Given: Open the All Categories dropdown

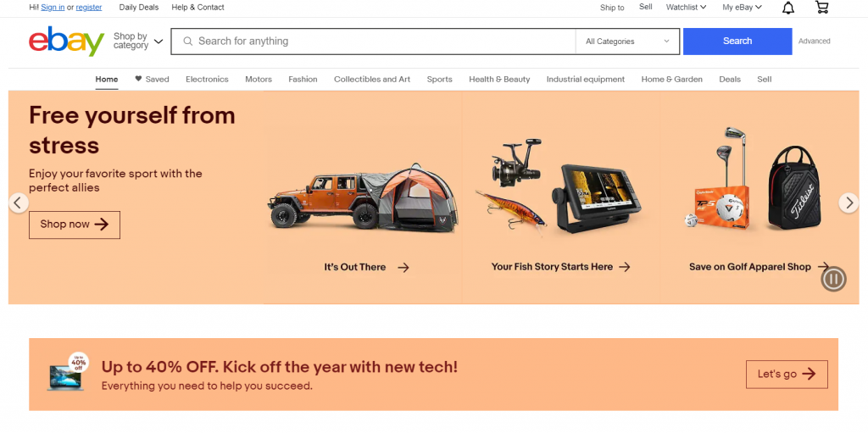Looking at the screenshot, I should (x=627, y=42).
